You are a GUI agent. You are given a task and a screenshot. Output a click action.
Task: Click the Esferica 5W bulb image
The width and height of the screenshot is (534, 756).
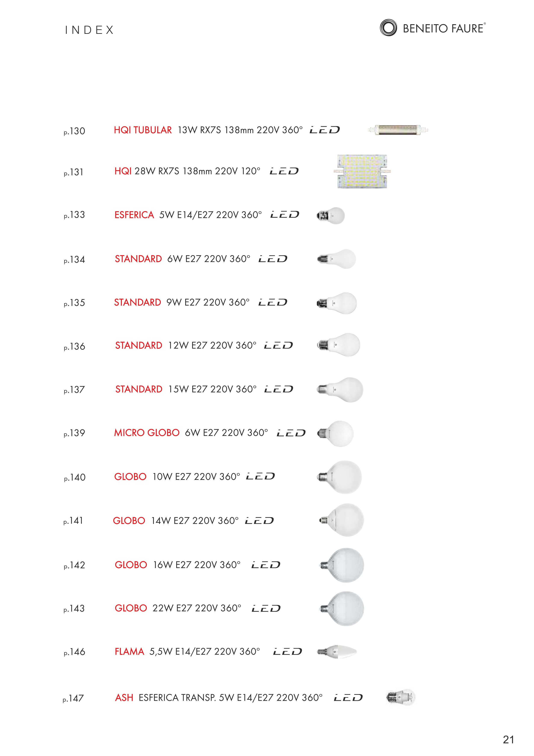[331, 216]
